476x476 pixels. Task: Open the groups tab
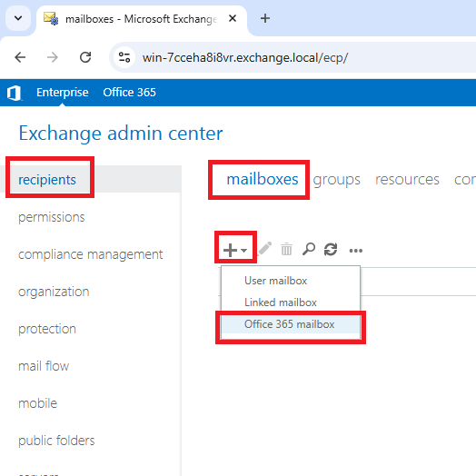(336, 180)
